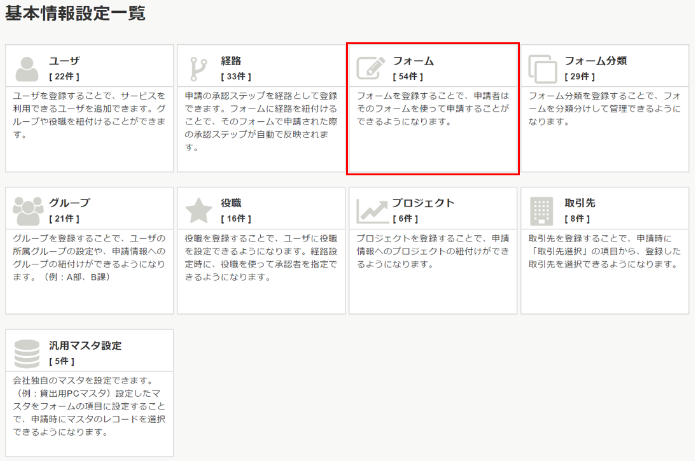
Task: Click the 54件 count under フォーム
Action: click(x=407, y=76)
